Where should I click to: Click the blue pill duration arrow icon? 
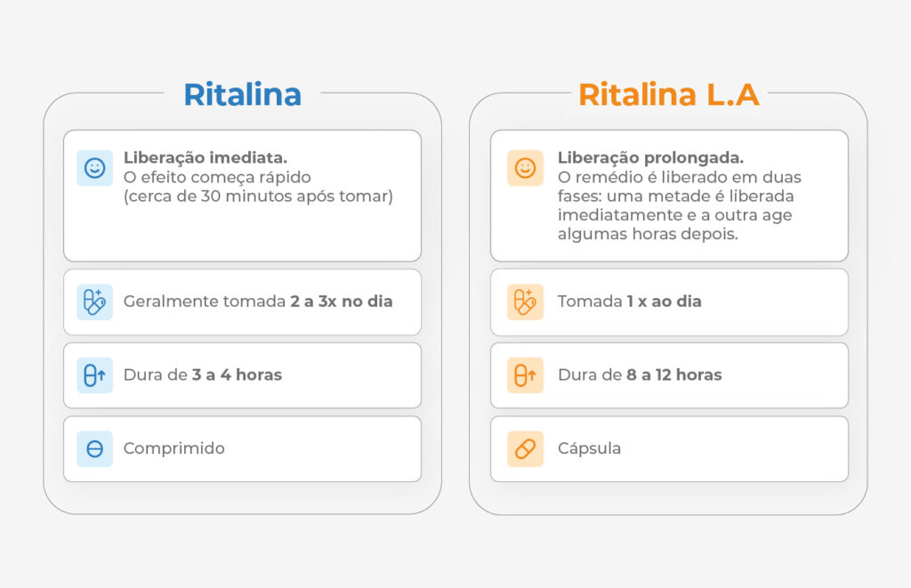tap(94, 375)
